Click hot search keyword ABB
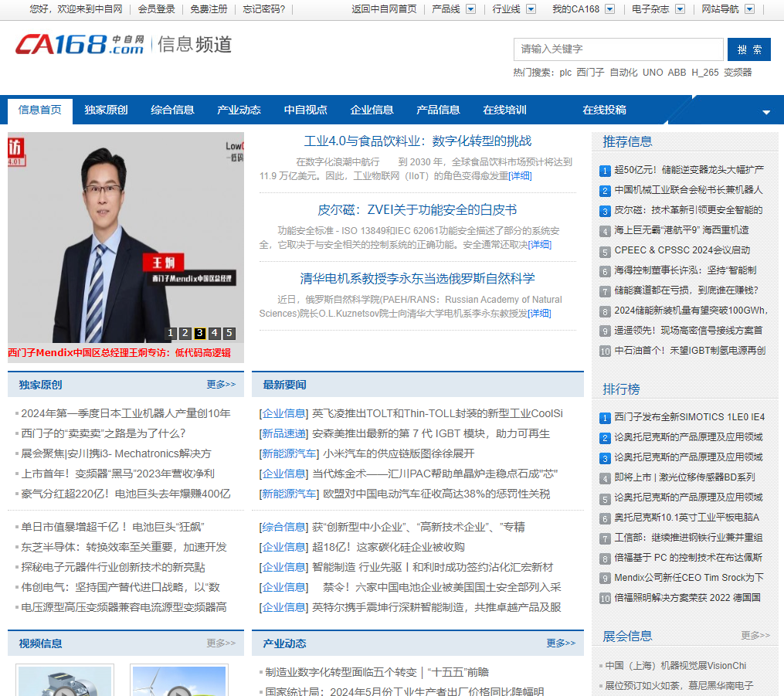The width and height of the screenshot is (784, 696). [677, 73]
